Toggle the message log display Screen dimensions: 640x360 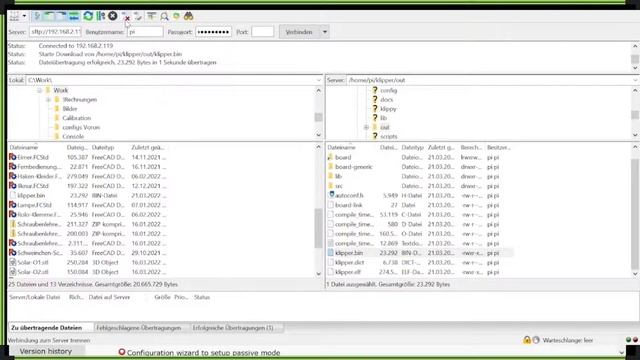(x=37, y=16)
